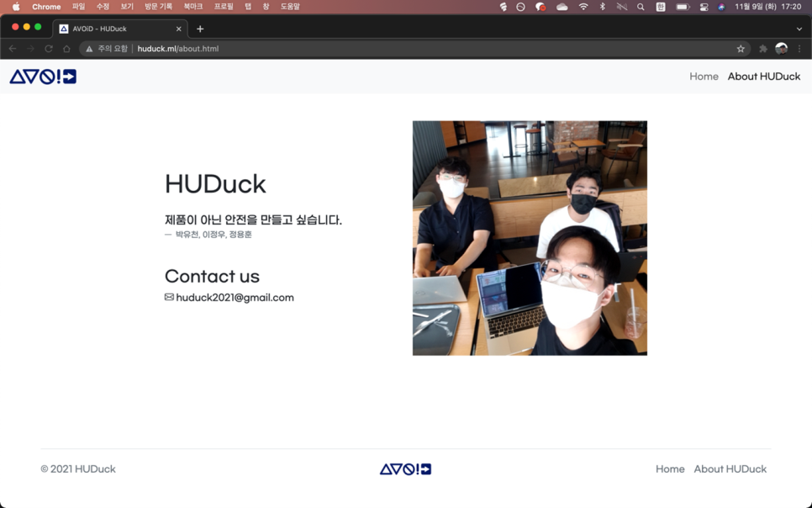
Task: Click About HUDuck link in the footer
Action: coord(730,469)
